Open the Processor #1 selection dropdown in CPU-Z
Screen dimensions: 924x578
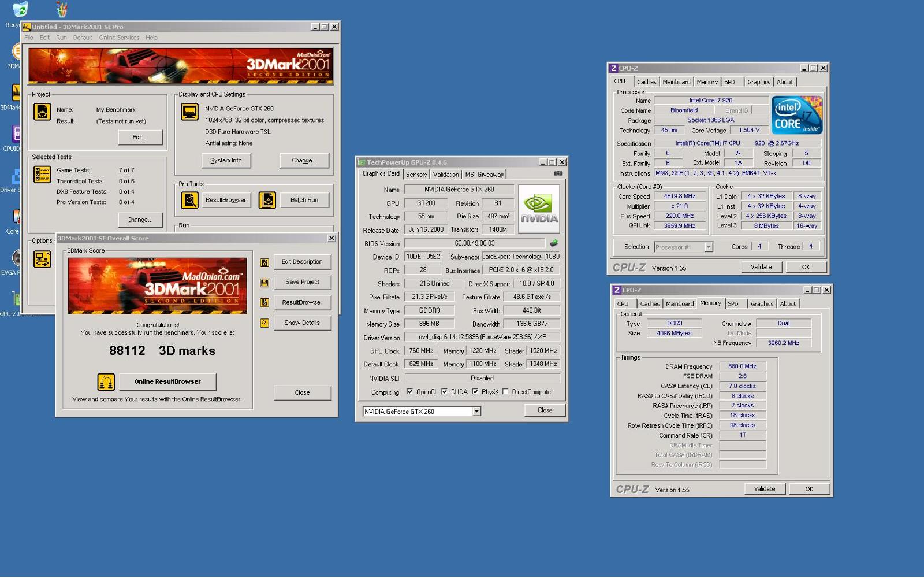pos(709,247)
